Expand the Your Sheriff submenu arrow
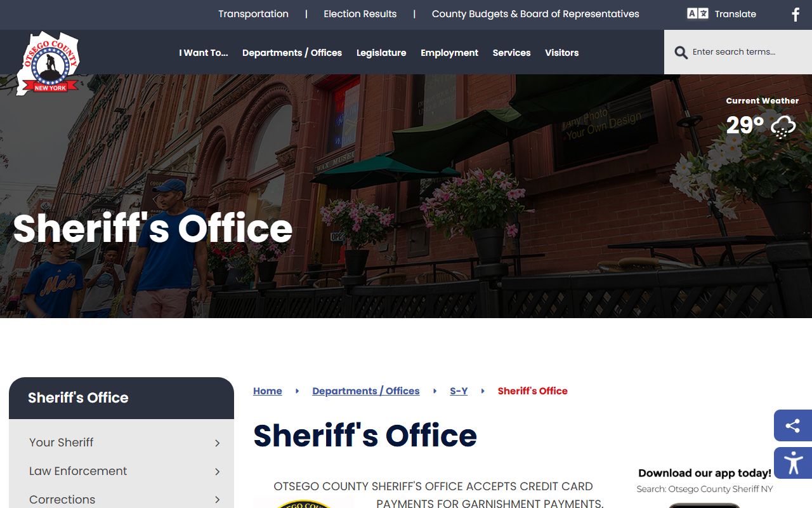The image size is (812, 508). 217,443
